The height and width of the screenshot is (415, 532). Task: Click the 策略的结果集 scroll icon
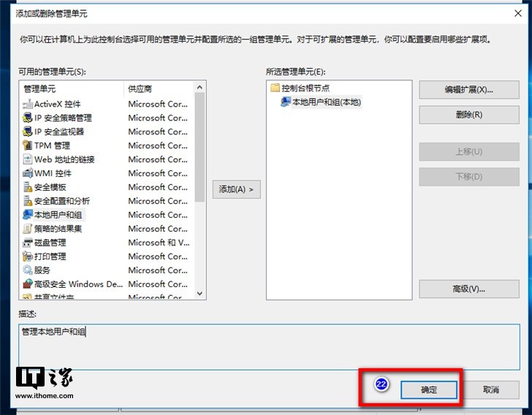click(28, 229)
